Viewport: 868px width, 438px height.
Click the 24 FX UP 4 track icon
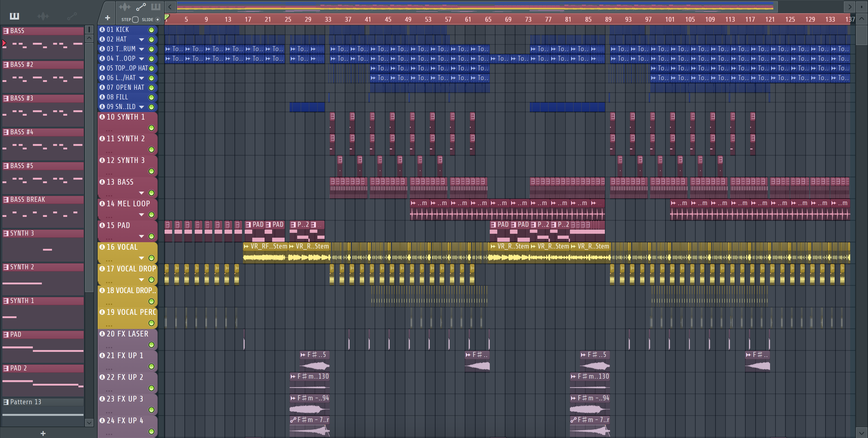pos(102,421)
